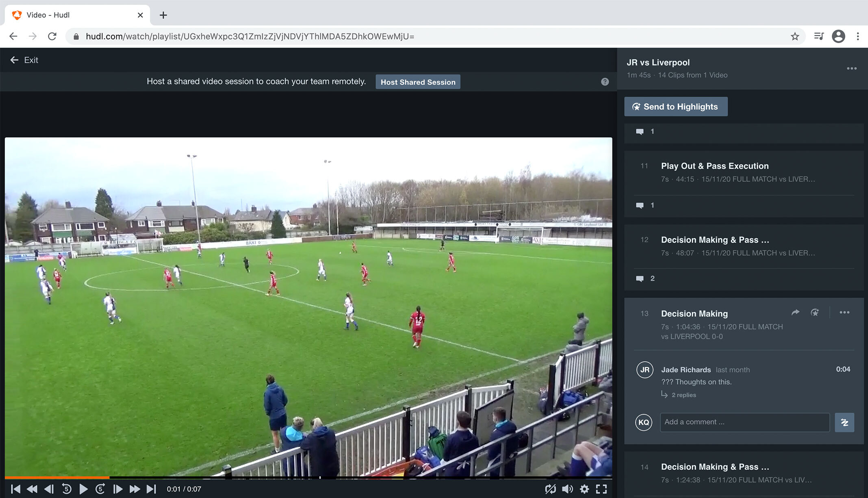The height and width of the screenshot is (498, 868).
Task: Skip to next clip
Action: pyautogui.click(x=151, y=489)
